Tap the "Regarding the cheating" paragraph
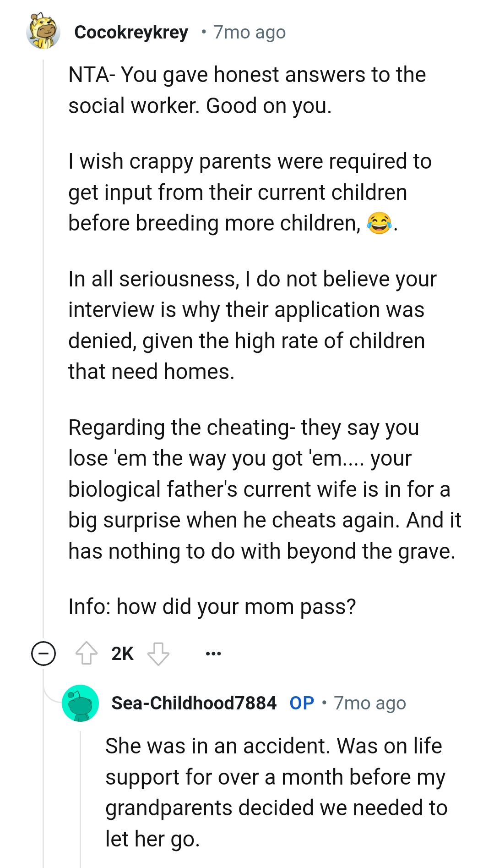The height and width of the screenshot is (868, 494). point(264,489)
